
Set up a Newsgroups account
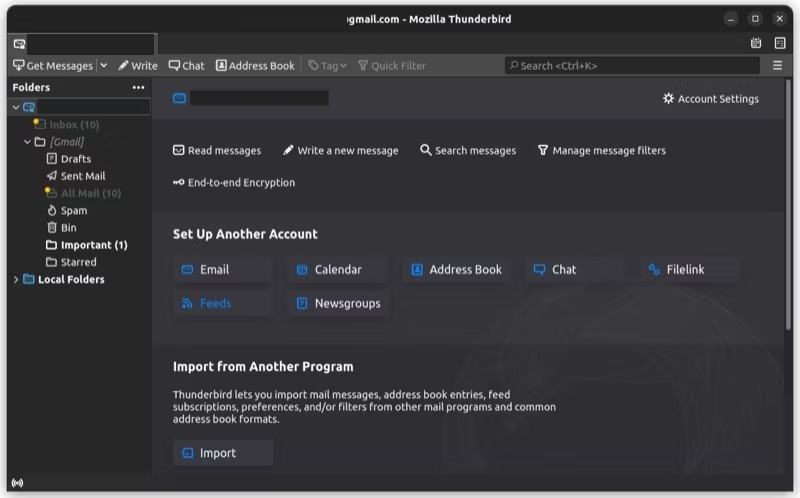tap(339, 303)
